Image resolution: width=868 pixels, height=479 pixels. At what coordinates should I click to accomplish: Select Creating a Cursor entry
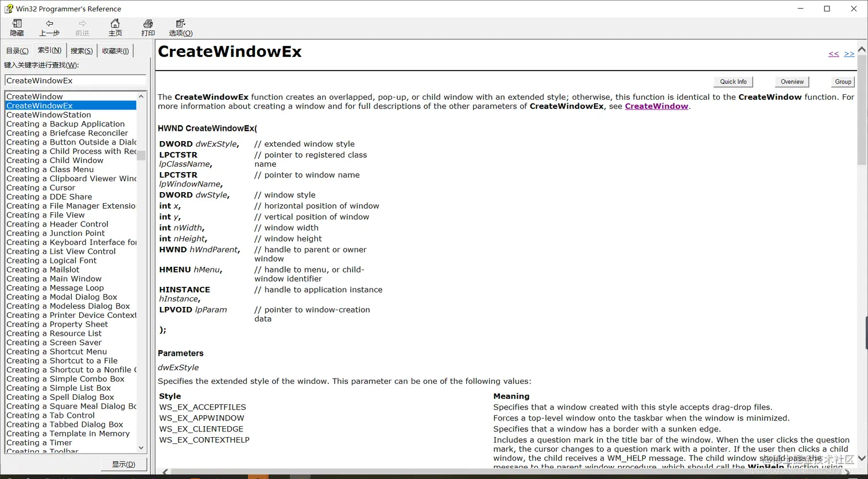(x=71, y=188)
